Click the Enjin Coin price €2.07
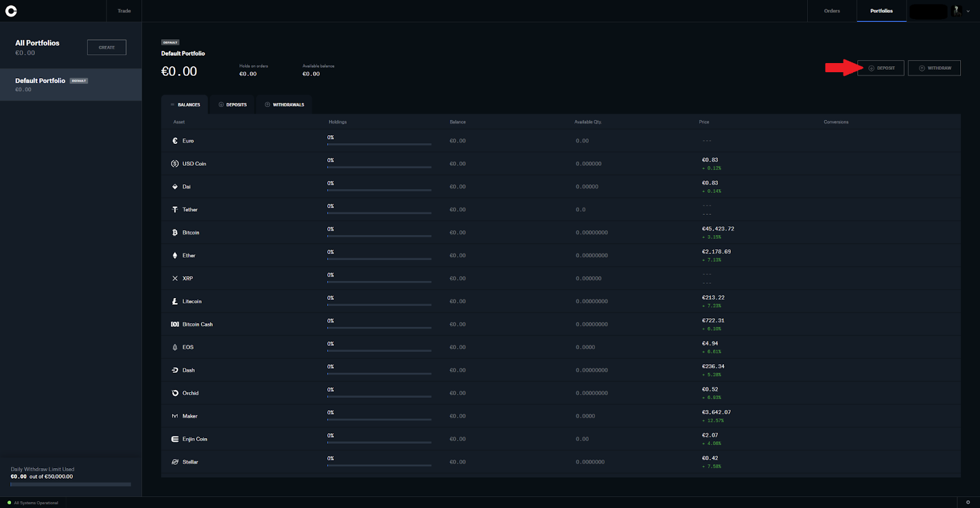Screen dimensions: 980x508 tap(710, 435)
